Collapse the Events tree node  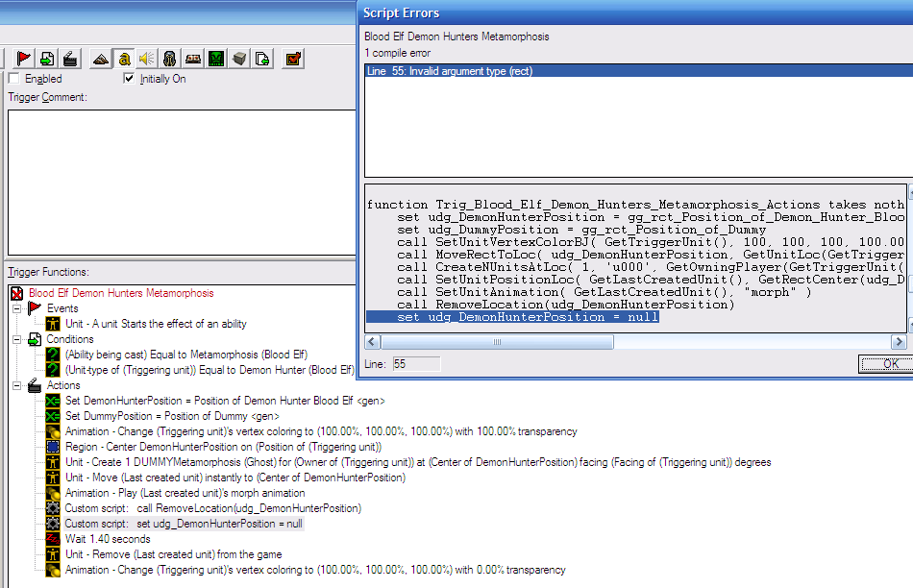click(17, 308)
